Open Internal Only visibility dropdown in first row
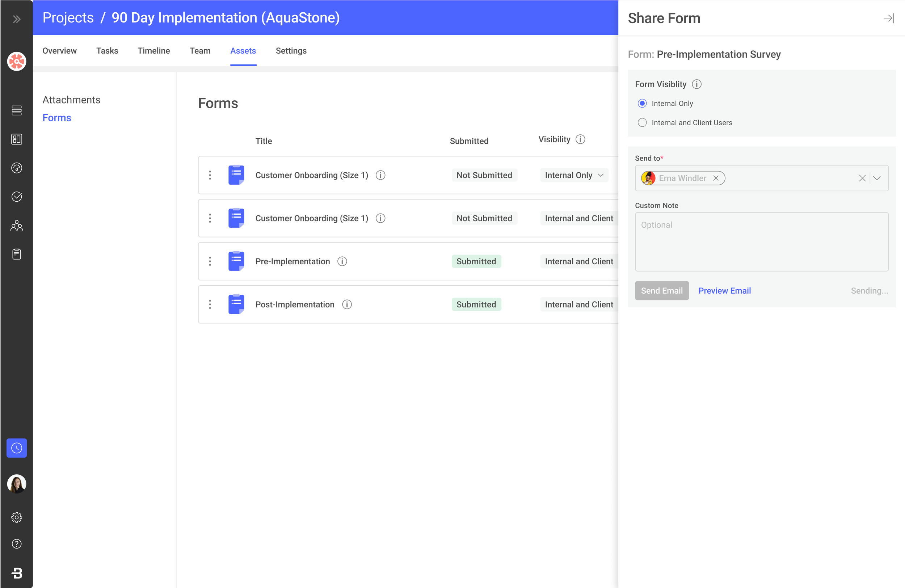 click(x=574, y=175)
